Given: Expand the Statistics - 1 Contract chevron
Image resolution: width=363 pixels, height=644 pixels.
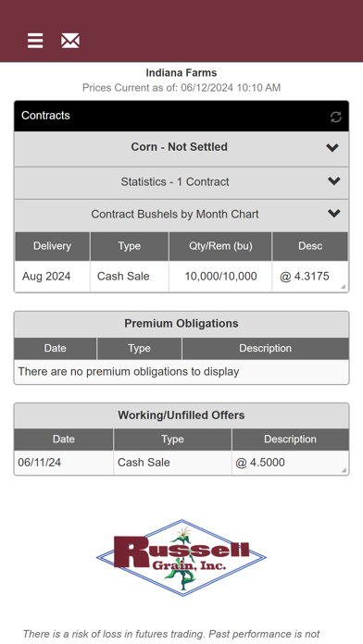Looking at the screenshot, I should [x=333, y=180].
